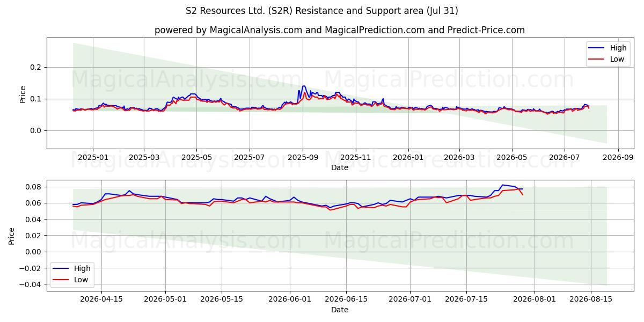Click the '2025-11' tick label
The image size is (644, 322).
click(x=355, y=157)
